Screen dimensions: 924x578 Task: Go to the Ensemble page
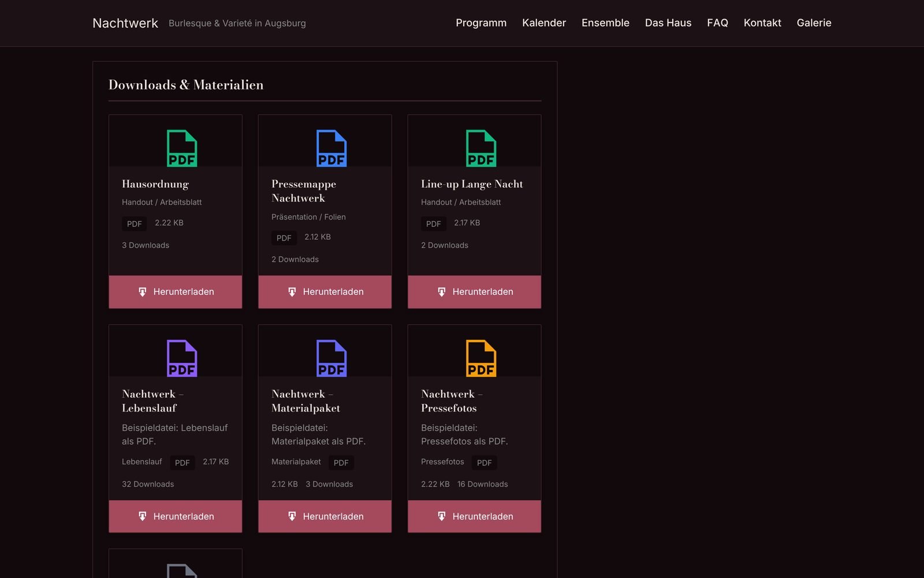click(x=605, y=23)
